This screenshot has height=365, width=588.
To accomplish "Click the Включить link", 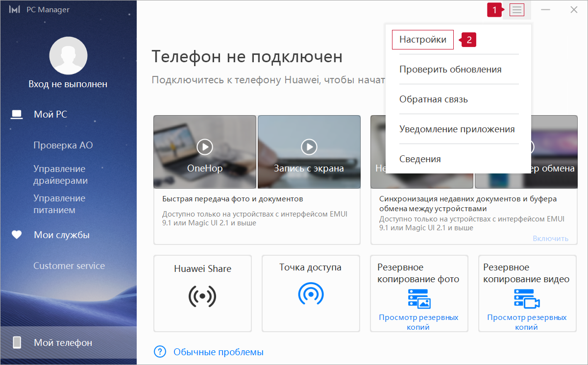I will [x=550, y=239].
